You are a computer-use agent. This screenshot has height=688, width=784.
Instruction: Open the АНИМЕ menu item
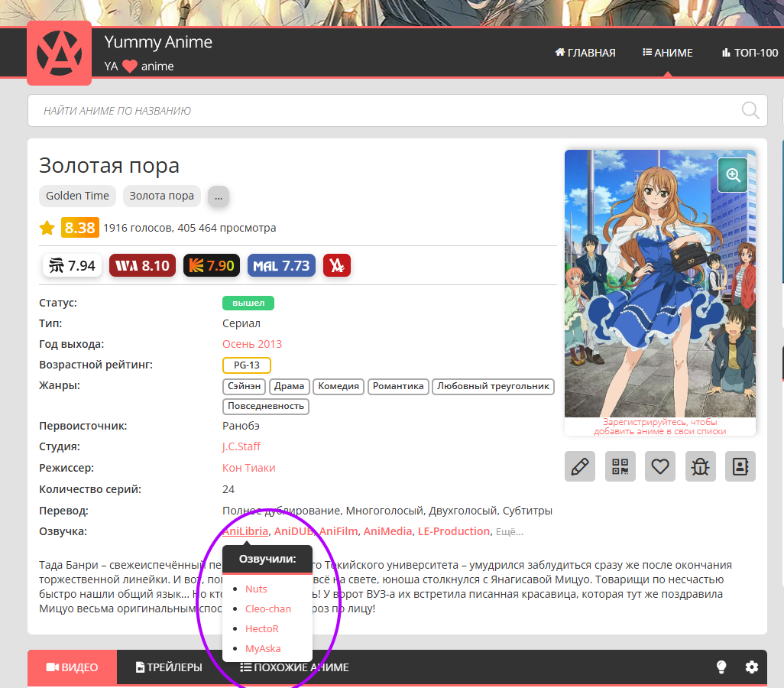pyautogui.click(x=668, y=53)
